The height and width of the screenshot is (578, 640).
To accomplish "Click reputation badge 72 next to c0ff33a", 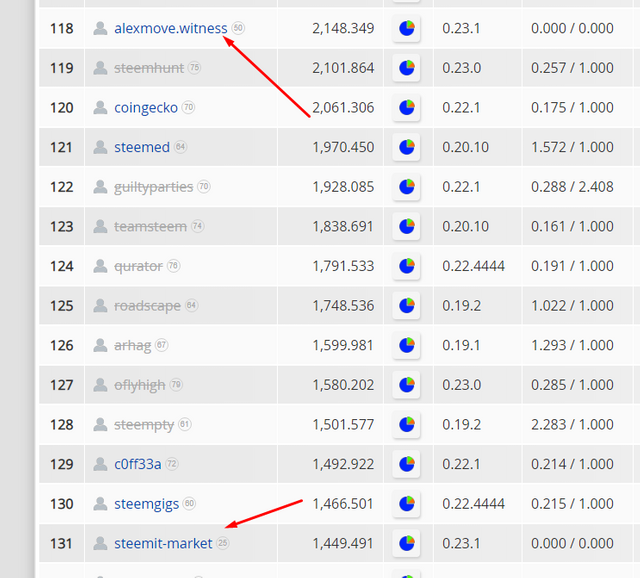I will coord(172,464).
